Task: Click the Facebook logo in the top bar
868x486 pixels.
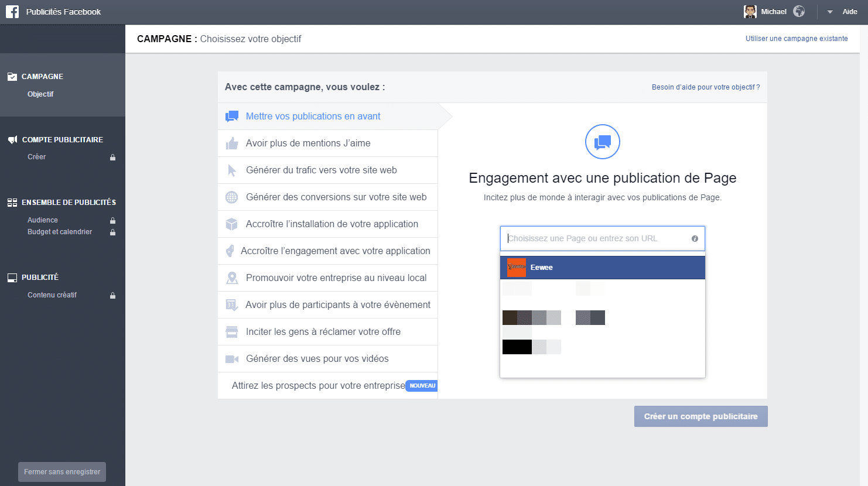Action: tap(12, 11)
